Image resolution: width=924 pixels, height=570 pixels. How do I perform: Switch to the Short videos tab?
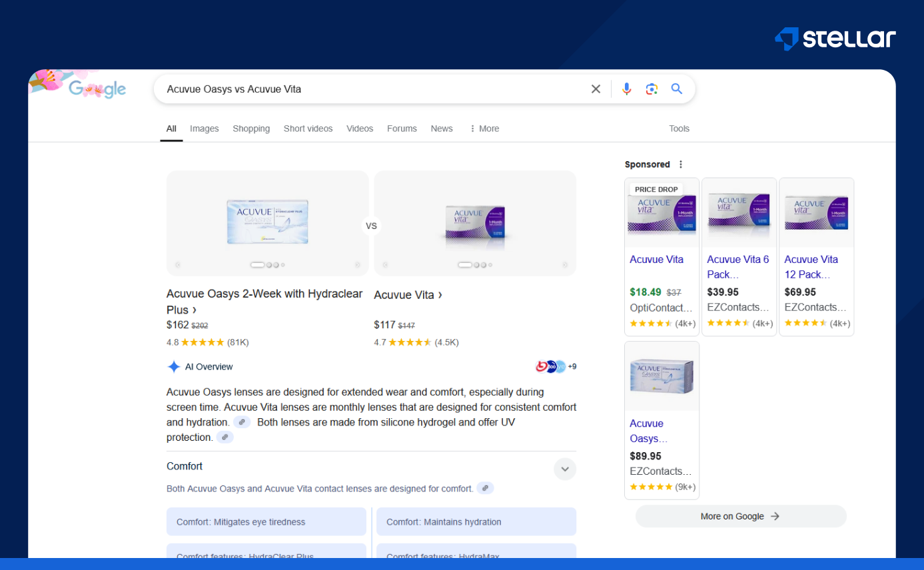[308, 129]
